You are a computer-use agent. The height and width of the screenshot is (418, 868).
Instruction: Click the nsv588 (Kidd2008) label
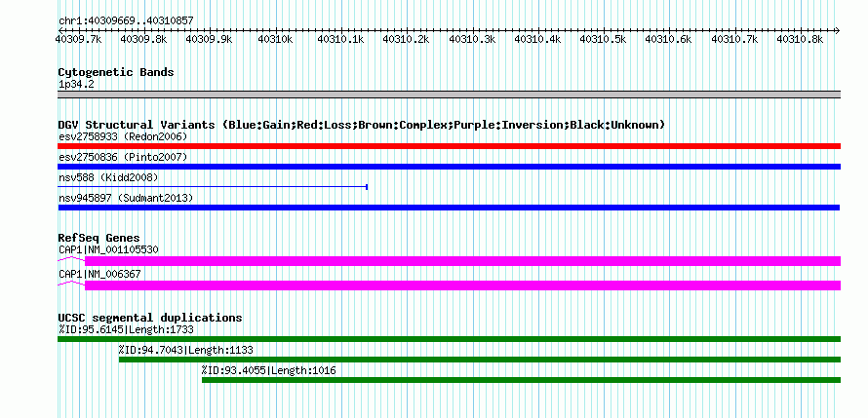[x=108, y=177]
